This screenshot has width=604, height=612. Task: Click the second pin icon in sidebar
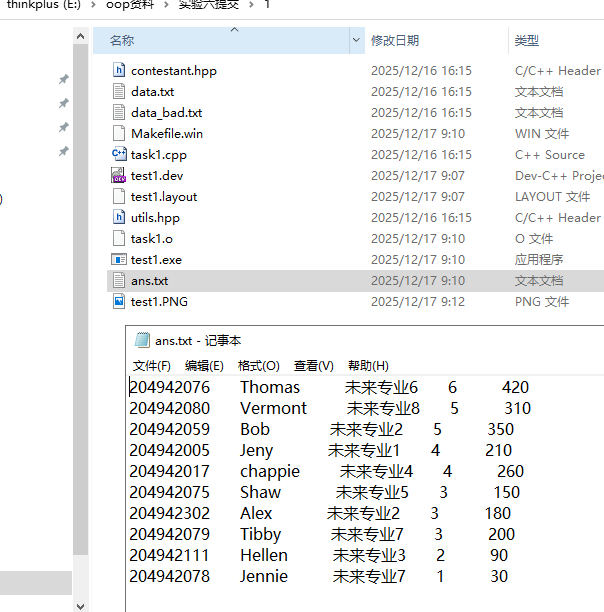64,103
